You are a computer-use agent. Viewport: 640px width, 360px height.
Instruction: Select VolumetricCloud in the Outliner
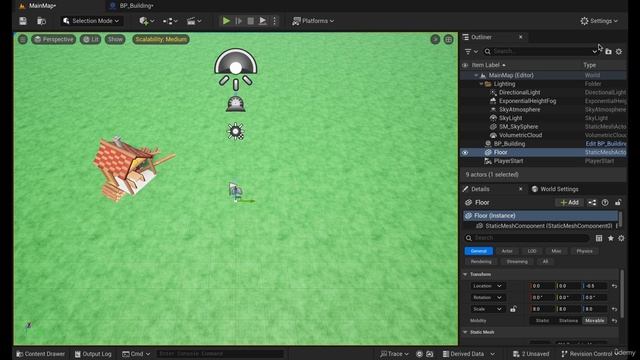point(520,135)
